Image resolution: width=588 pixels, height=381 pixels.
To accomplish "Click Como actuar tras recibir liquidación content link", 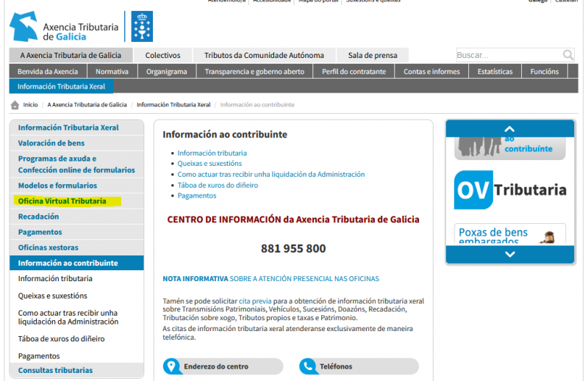I will coord(271,174).
